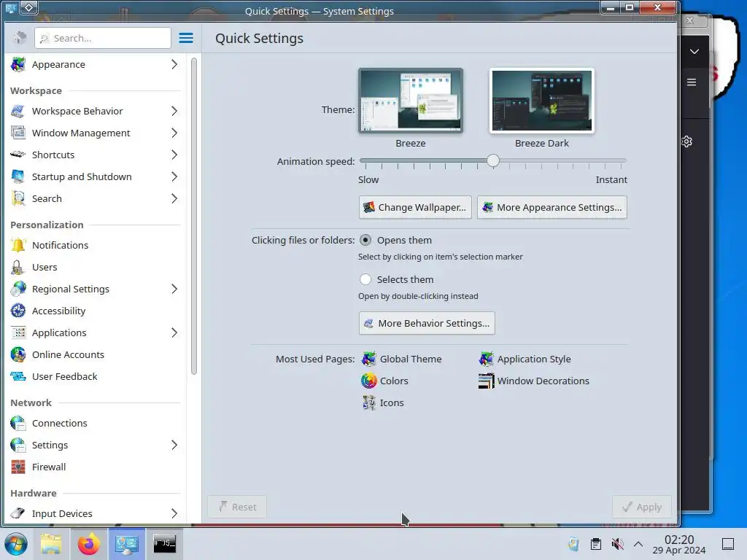Click the Applications icon
The width and height of the screenshot is (747, 560).
tap(18, 332)
